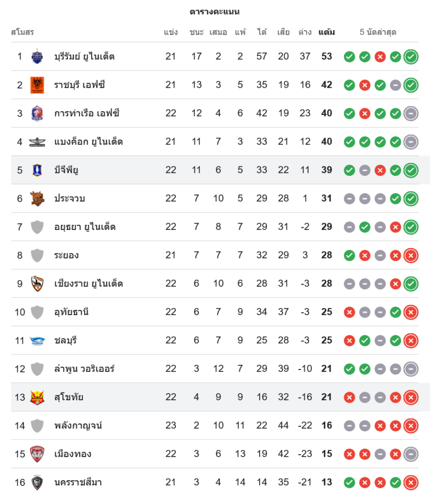Click the Chiangrai United crest
The height and width of the screenshot is (504, 430).
37,284
